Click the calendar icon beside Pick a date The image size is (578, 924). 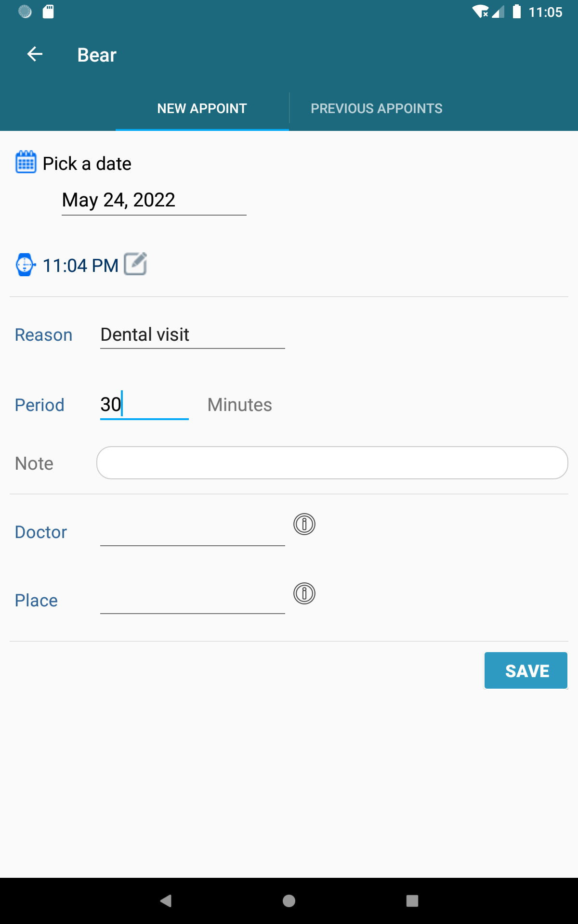[x=26, y=162]
